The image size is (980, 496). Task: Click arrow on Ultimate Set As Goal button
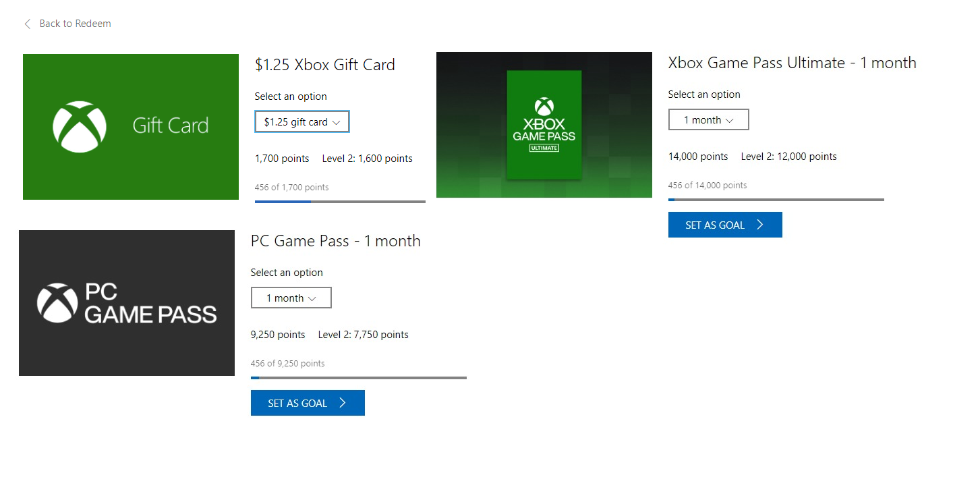[x=760, y=225]
